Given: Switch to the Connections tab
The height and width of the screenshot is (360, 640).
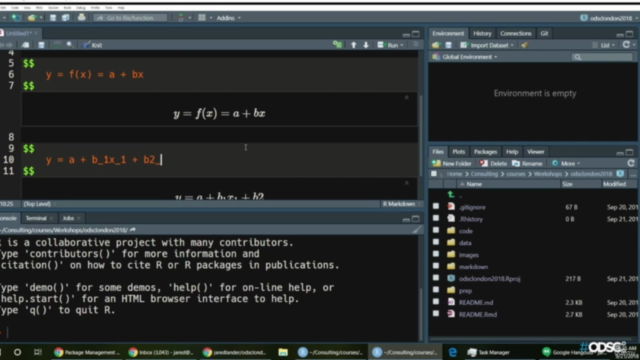Looking at the screenshot, I should coord(516,33).
